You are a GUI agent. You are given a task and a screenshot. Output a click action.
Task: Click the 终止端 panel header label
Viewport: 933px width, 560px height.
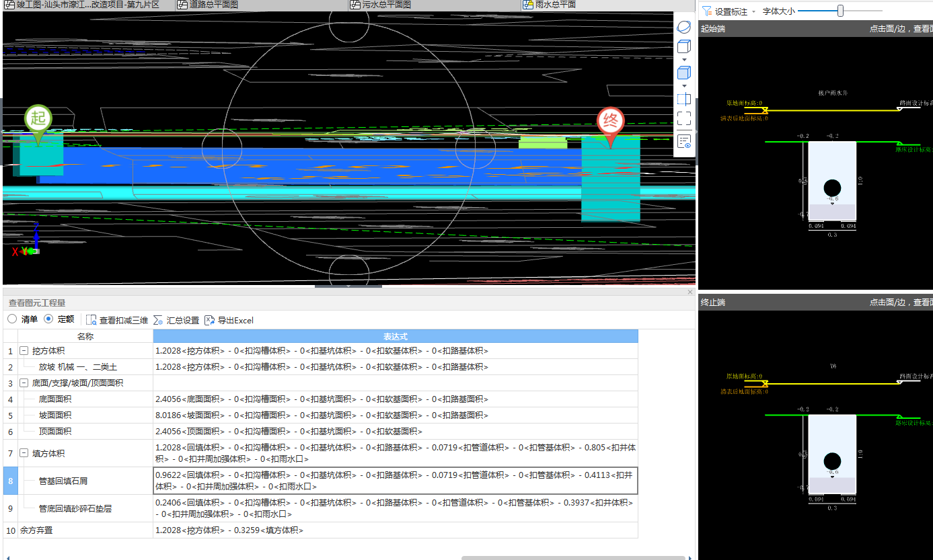[712, 303]
